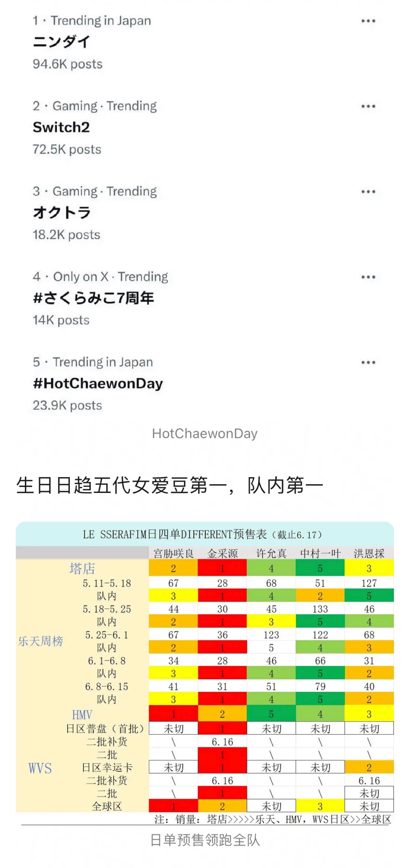The width and height of the screenshot is (410, 868).
Task: Click the 乐天周榜 row label
Action: [x=40, y=641]
